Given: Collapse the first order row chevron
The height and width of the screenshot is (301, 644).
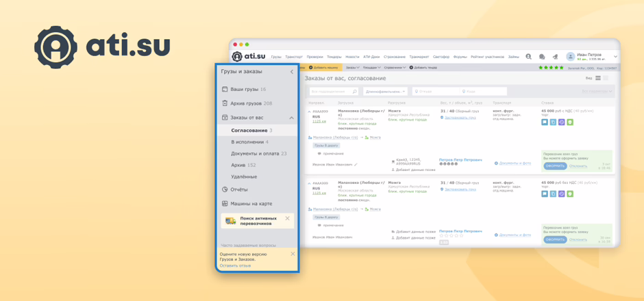Looking at the screenshot, I should [x=309, y=112].
